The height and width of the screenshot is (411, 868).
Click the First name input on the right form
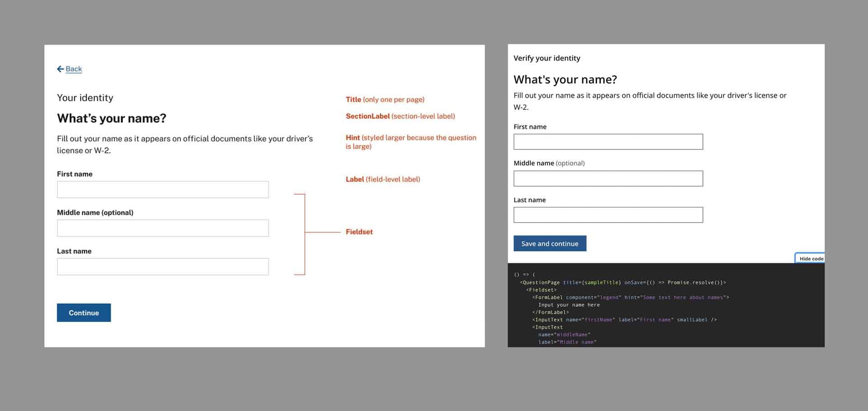click(608, 142)
